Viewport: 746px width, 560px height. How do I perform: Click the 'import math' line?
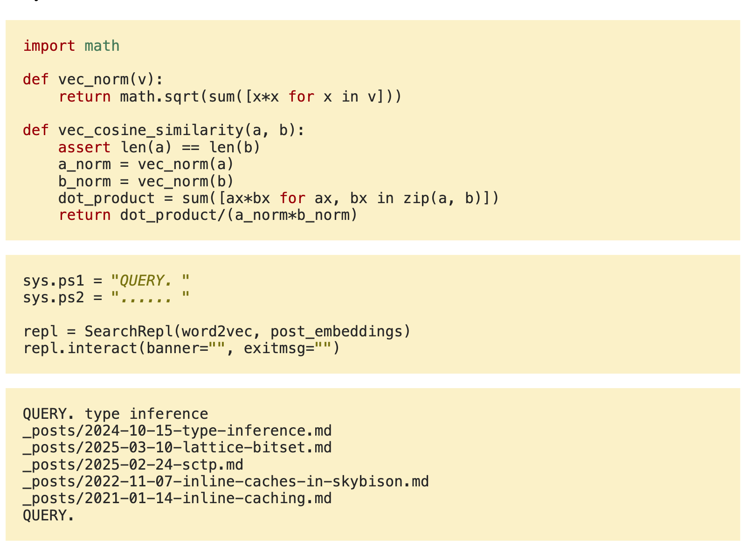pyautogui.click(x=71, y=46)
